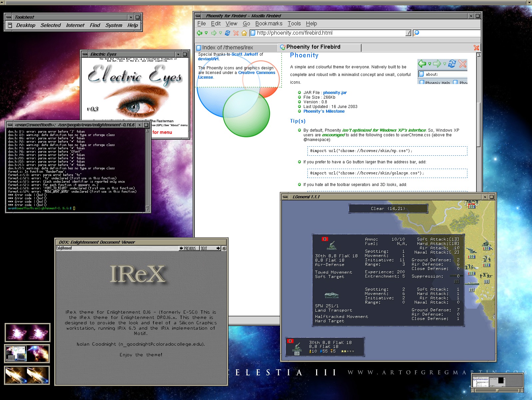This screenshot has height=400, width=532.
Task: Open the Phoenity's Milestone link
Action: click(324, 111)
